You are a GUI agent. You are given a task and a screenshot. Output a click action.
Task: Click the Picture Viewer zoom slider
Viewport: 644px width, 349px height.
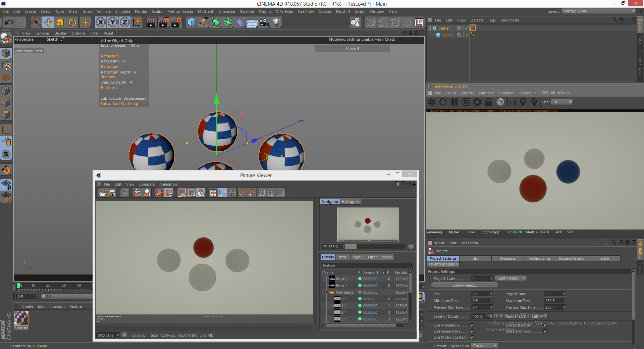(375, 247)
